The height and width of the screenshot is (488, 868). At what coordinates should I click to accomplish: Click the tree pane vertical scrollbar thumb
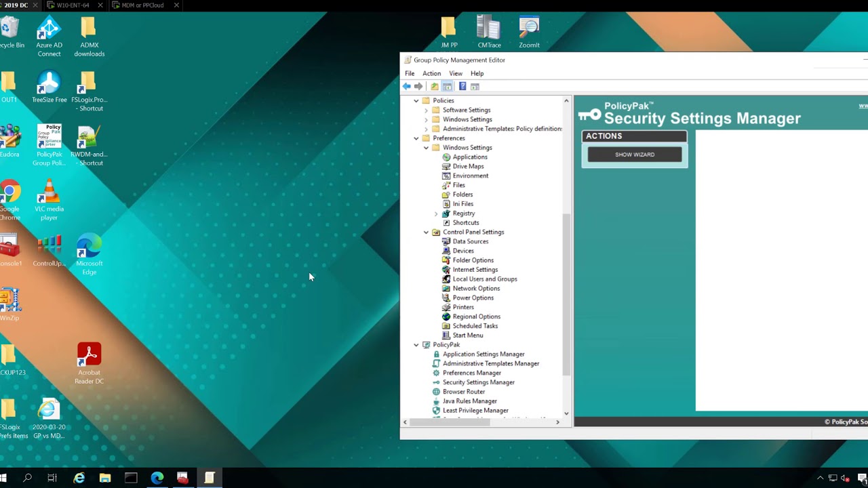click(567, 295)
